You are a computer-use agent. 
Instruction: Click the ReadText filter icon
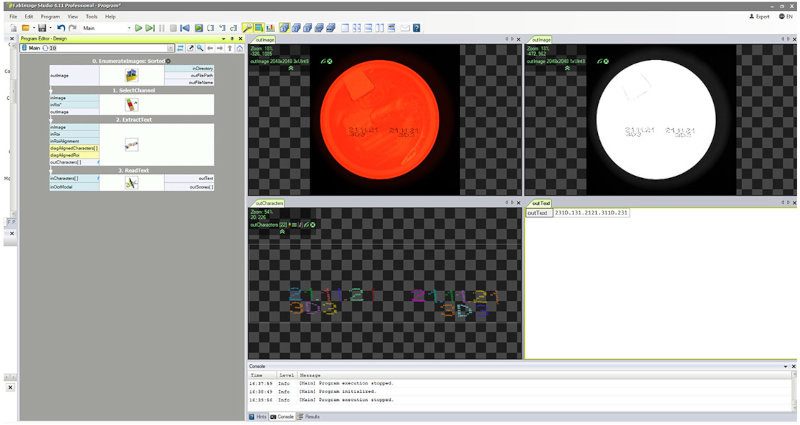tap(131, 182)
